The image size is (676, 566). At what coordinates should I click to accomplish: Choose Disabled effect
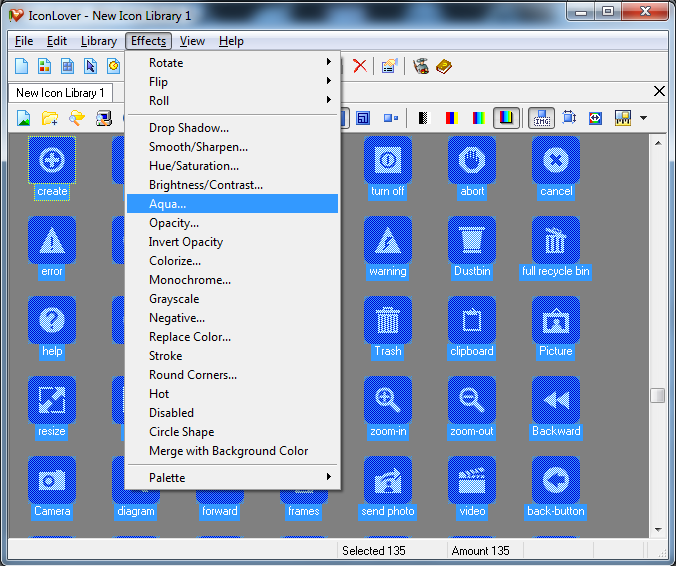232,413
